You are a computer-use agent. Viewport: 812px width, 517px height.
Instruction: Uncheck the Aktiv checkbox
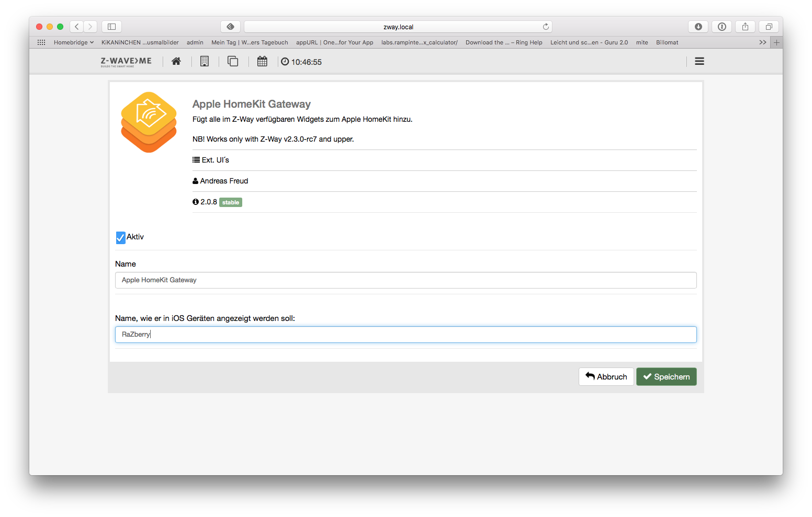(121, 238)
